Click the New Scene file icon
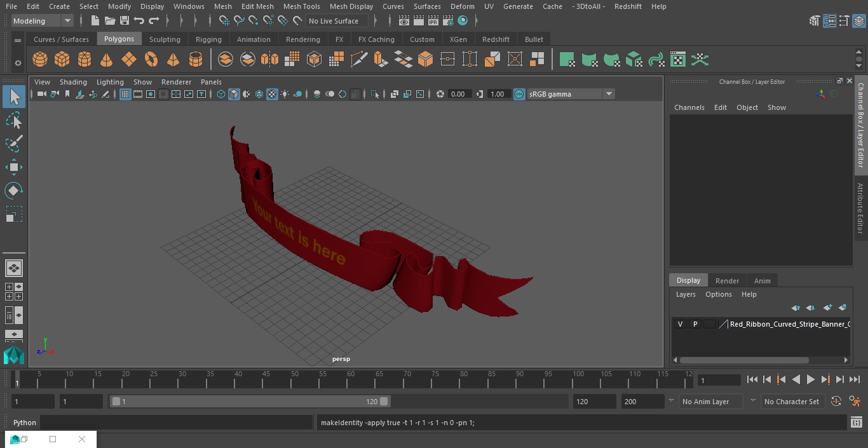 click(x=95, y=21)
